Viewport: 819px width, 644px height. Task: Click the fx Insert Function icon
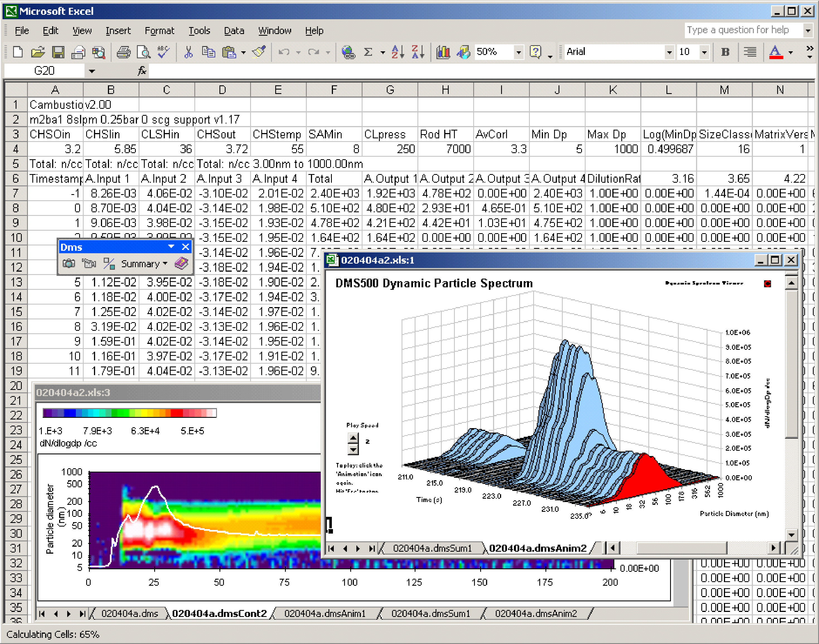pos(142,71)
